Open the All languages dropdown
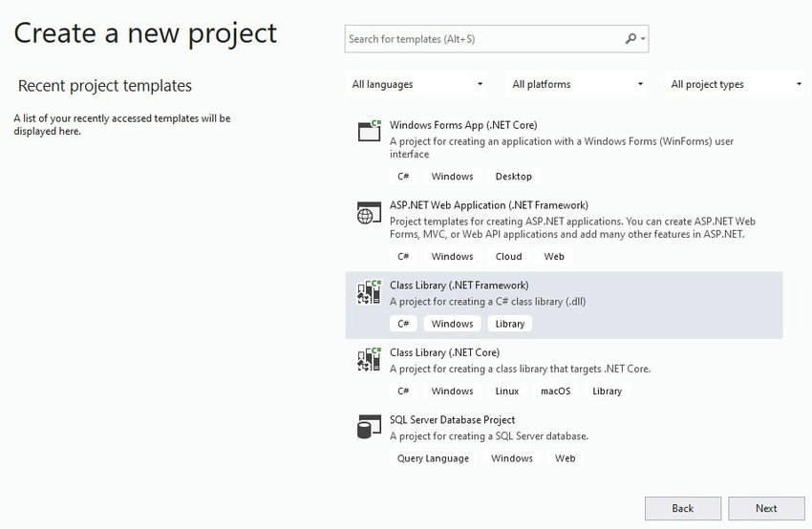The image size is (812, 529). tap(418, 84)
